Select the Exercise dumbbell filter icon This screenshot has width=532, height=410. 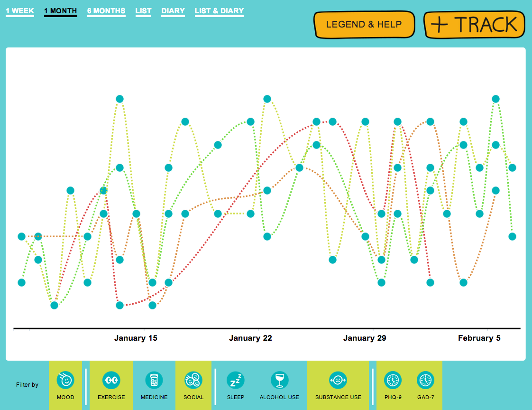point(111,380)
